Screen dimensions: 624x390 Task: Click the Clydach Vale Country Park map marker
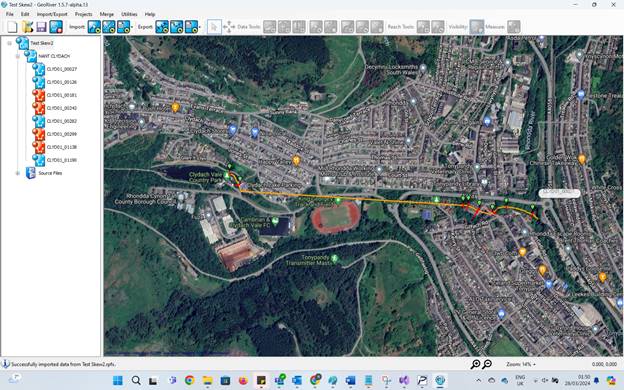pos(227,175)
